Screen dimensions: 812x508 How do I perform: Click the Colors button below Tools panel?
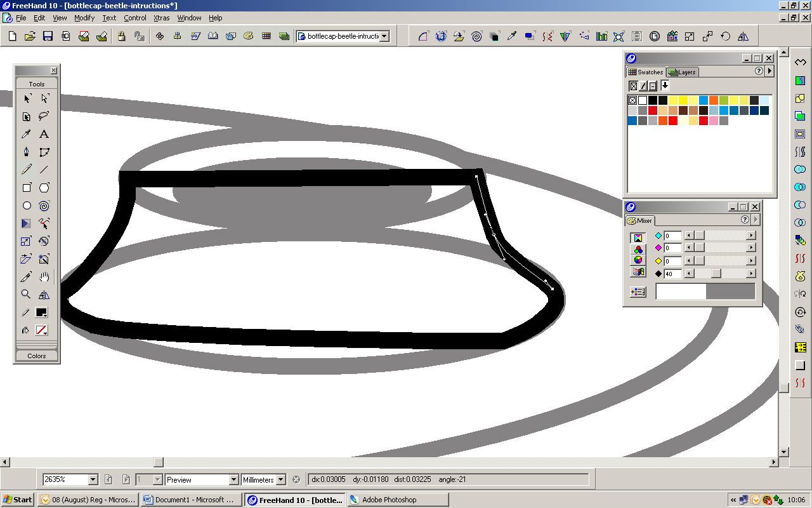[37, 356]
